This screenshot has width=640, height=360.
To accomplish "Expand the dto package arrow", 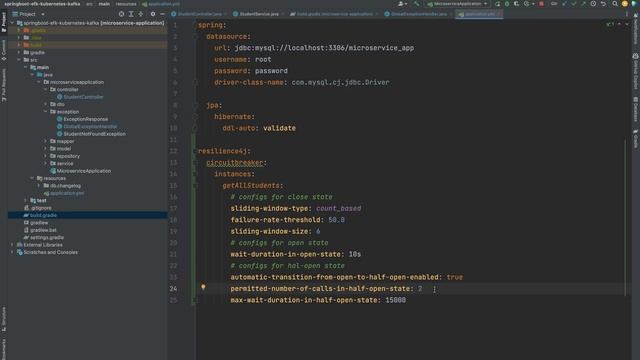I will 46,104.
